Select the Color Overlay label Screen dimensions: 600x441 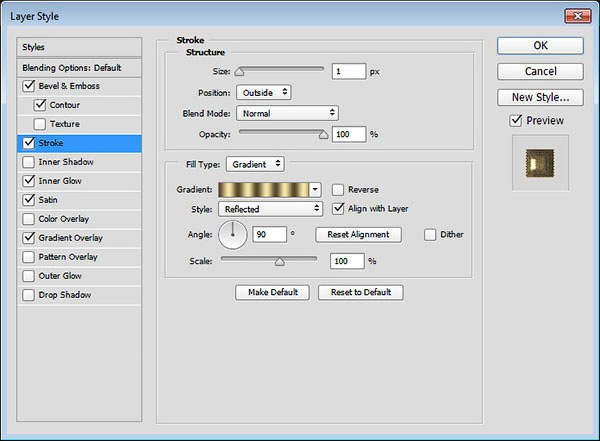64,219
